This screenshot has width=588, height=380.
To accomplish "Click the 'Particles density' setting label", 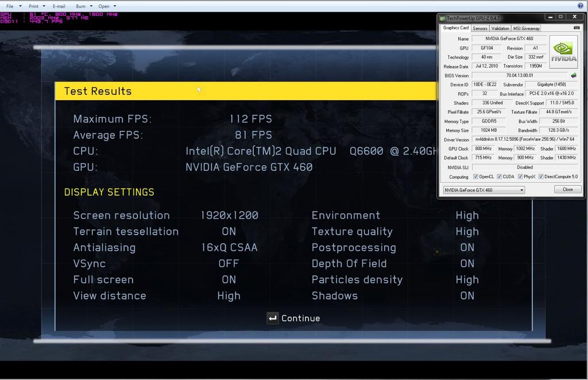I will tap(357, 280).
